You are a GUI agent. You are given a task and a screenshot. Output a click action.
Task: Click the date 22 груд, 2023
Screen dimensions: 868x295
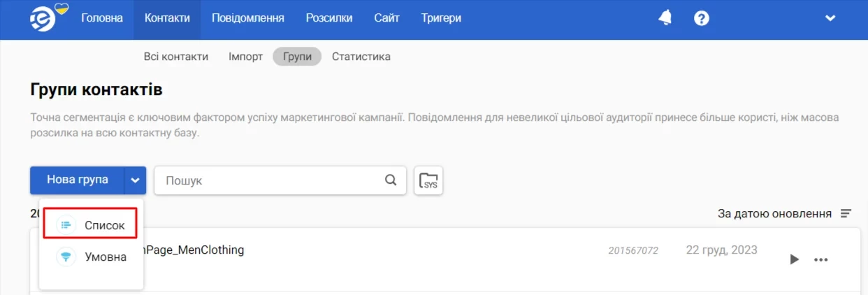[721, 250]
